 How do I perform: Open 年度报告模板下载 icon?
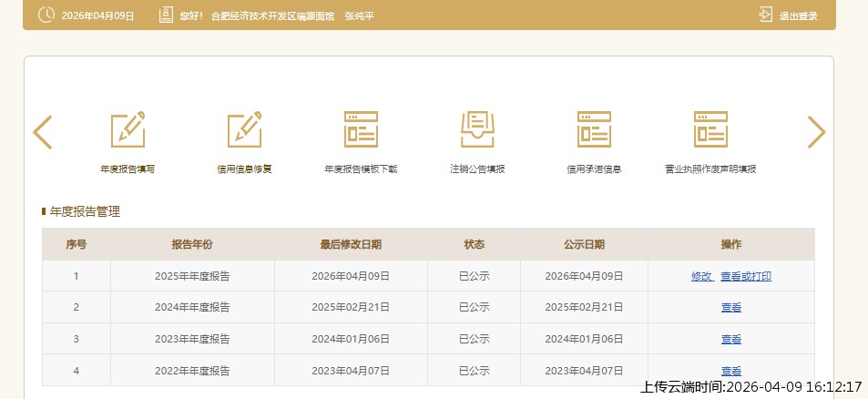click(361, 130)
